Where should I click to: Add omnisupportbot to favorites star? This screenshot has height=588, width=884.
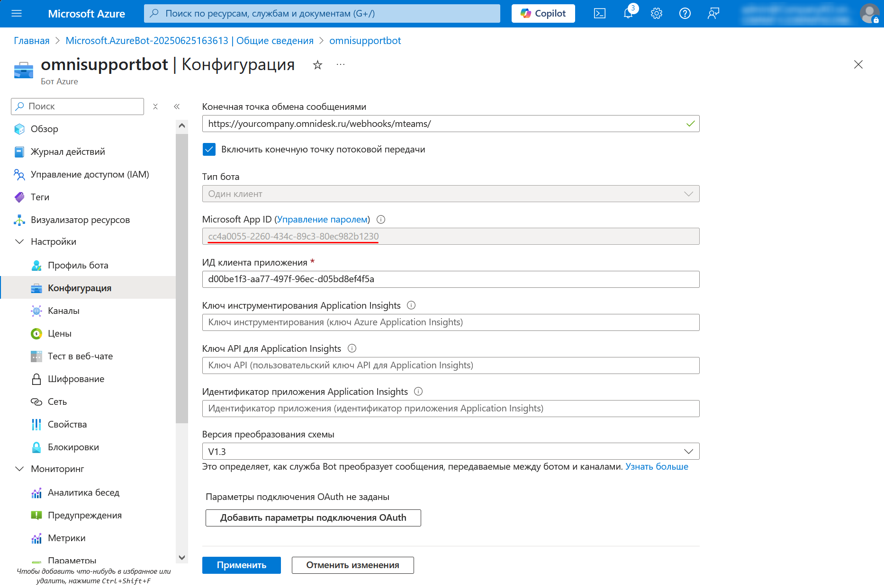317,65
